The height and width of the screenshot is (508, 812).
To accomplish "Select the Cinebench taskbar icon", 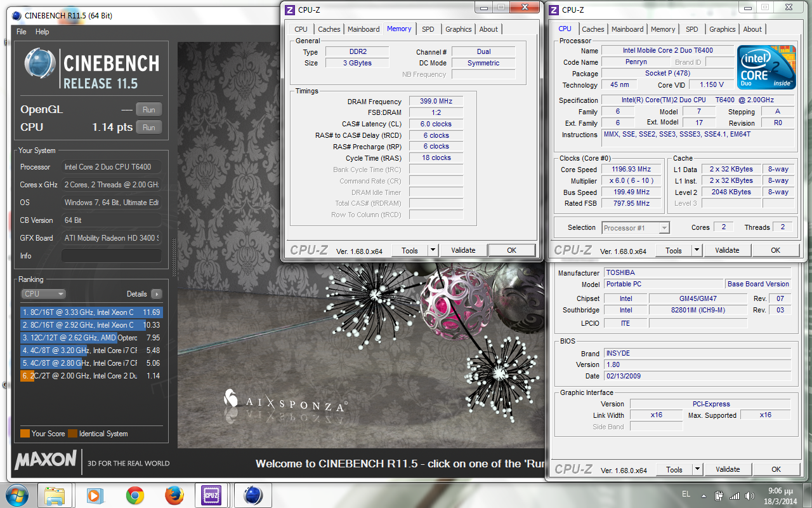I will click(x=253, y=495).
